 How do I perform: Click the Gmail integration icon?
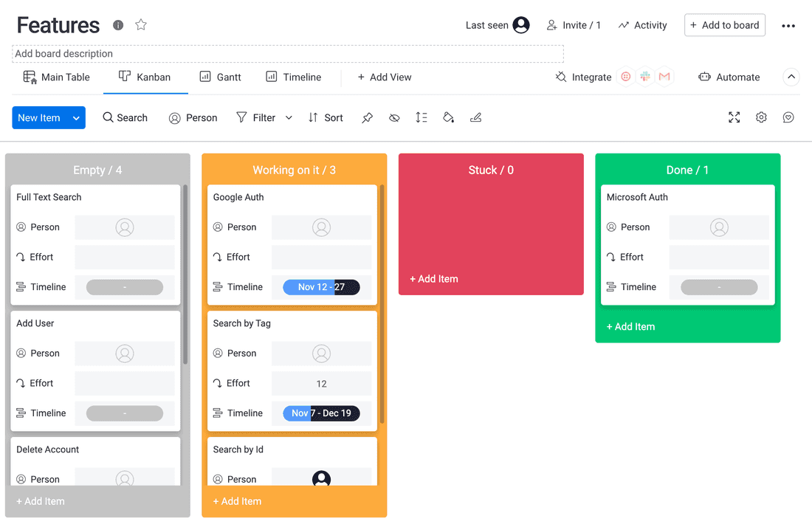pos(664,77)
